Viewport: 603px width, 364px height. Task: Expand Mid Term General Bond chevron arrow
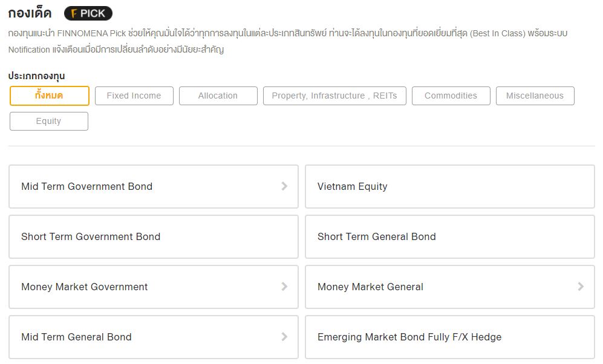click(284, 337)
